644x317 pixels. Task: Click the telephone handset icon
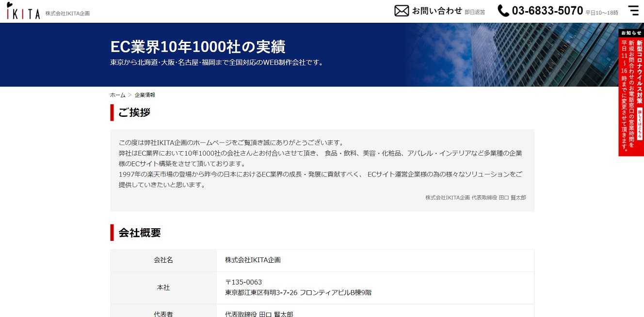point(503,11)
